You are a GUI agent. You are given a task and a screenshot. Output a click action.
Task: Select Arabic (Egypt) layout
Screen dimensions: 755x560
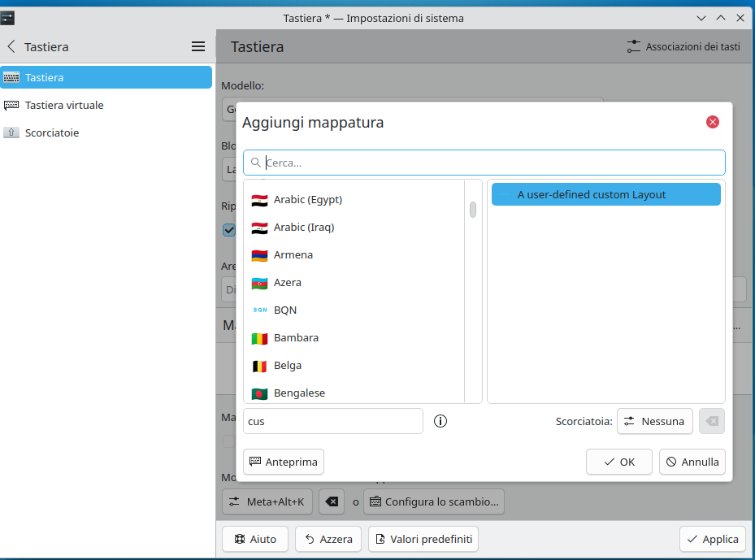click(x=354, y=200)
